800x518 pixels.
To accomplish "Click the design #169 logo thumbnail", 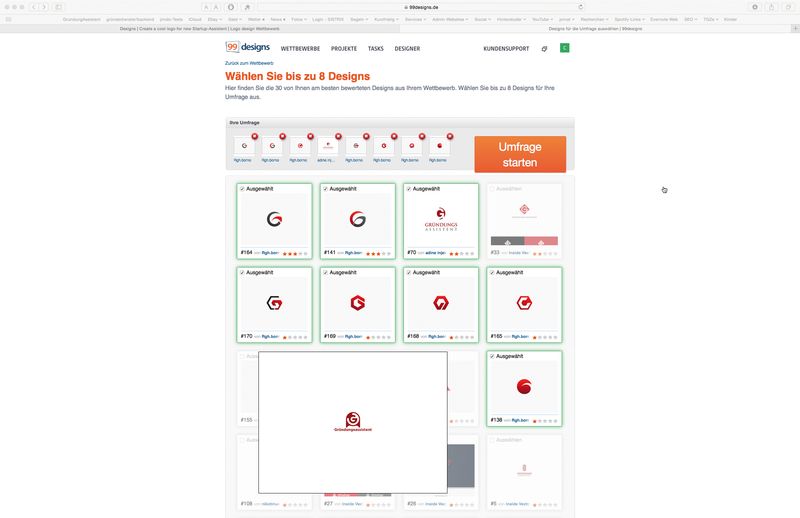I will click(357, 301).
